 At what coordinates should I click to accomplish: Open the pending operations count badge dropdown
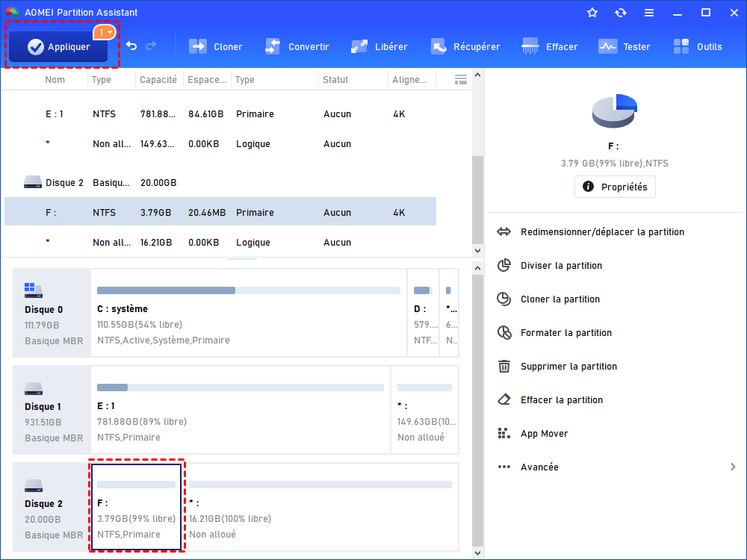105,32
